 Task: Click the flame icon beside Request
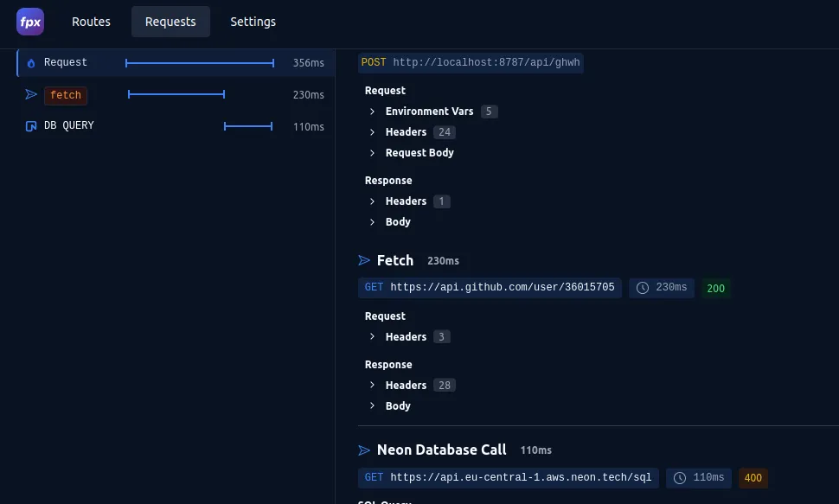tap(31, 63)
